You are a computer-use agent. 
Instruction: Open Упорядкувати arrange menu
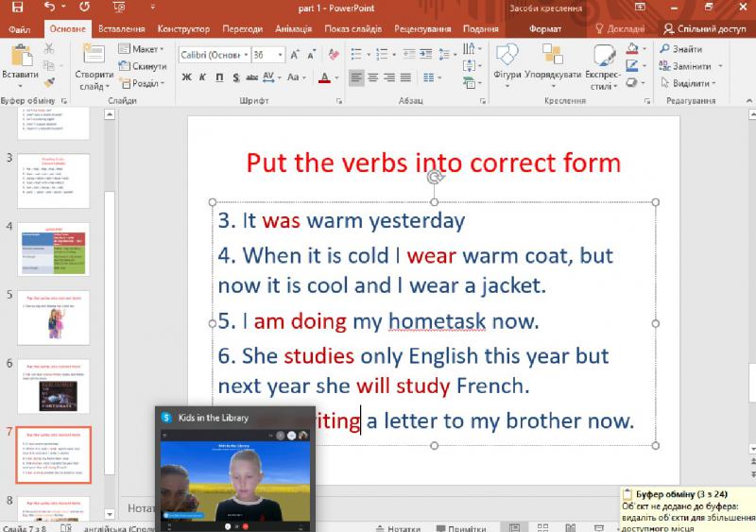(553, 66)
